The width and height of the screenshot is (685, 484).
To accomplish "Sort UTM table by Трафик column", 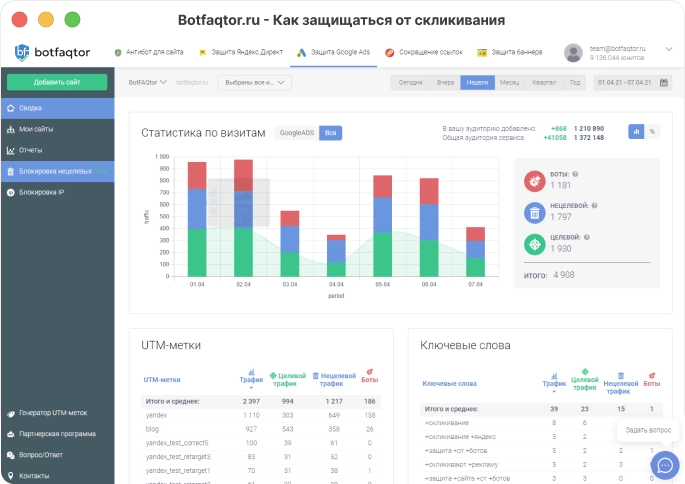I will pos(251,381).
